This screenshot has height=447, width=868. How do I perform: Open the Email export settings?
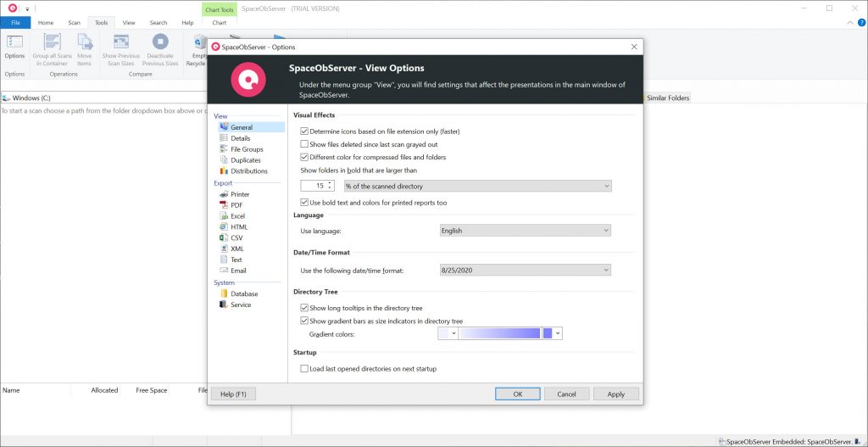click(238, 271)
